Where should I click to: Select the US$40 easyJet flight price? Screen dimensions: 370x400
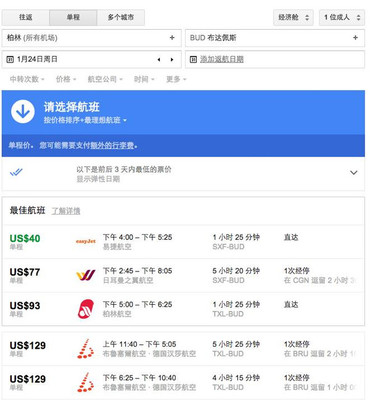point(25,238)
